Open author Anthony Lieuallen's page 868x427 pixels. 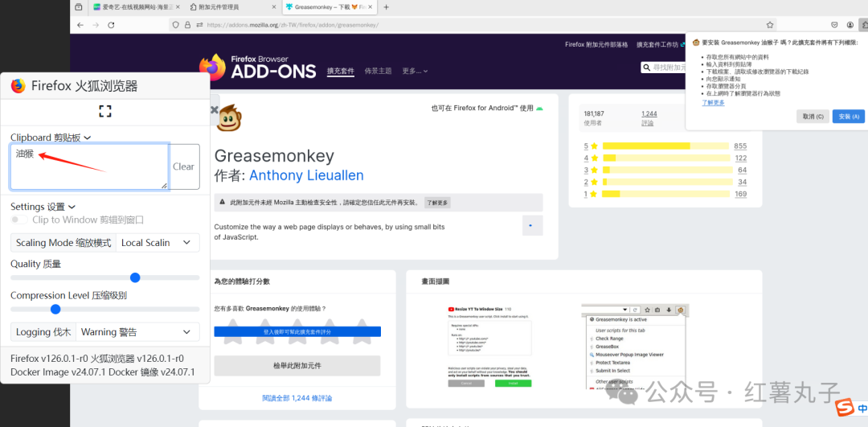(x=306, y=175)
